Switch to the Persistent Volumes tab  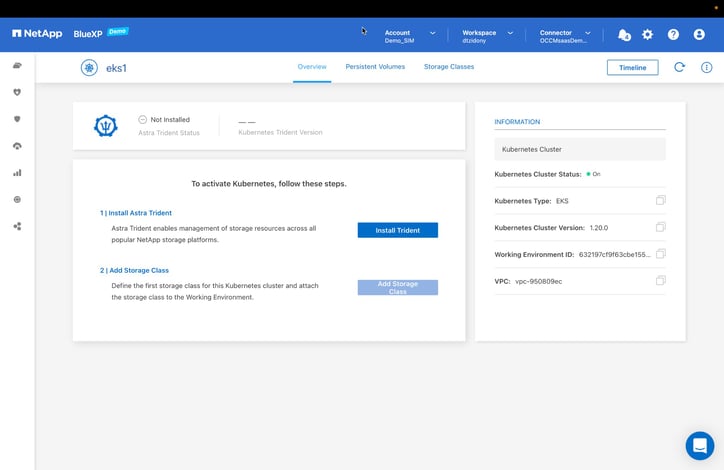pyautogui.click(x=375, y=67)
